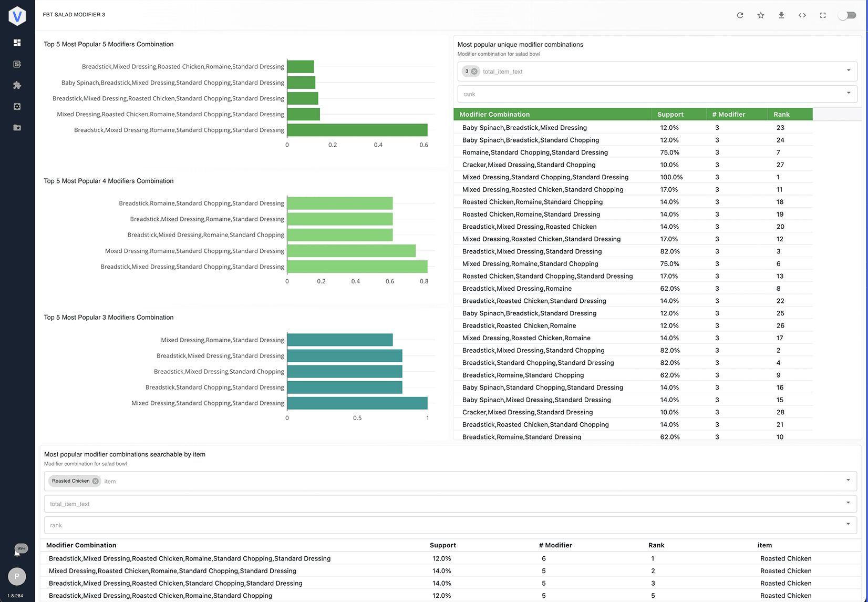The image size is (868, 602).
Task: Expand the item dropdown with Roasted Chicken
Action: tap(848, 480)
